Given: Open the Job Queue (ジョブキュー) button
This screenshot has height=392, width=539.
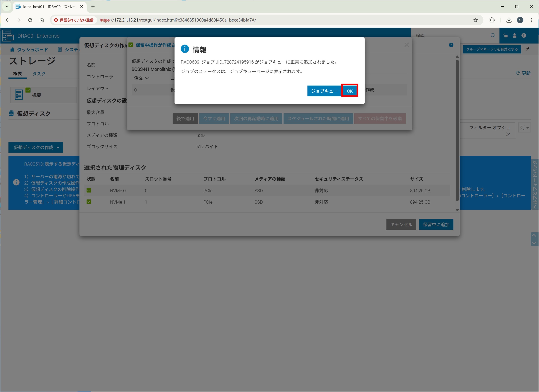Looking at the screenshot, I should point(324,91).
